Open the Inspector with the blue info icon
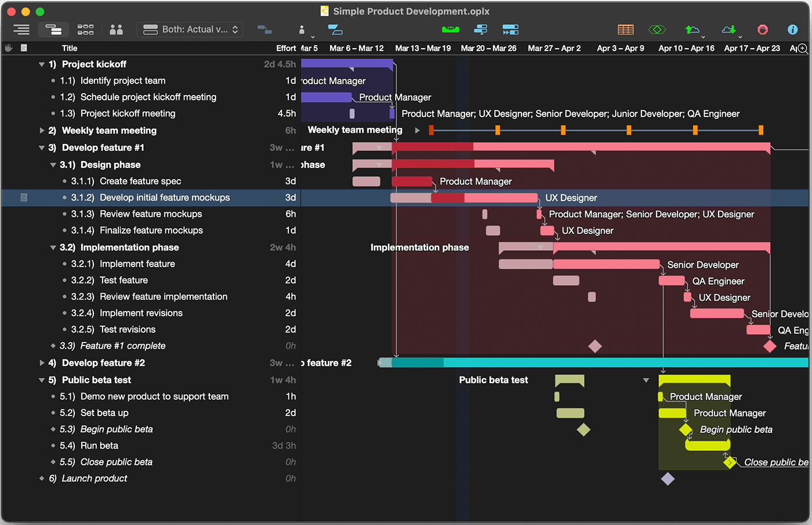This screenshot has width=812, height=525. [x=792, y=30]
